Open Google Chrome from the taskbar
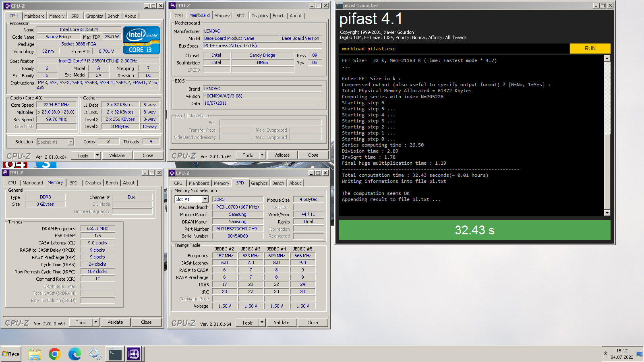The height and width of the screenshot is (362, 644). [55, 354]
